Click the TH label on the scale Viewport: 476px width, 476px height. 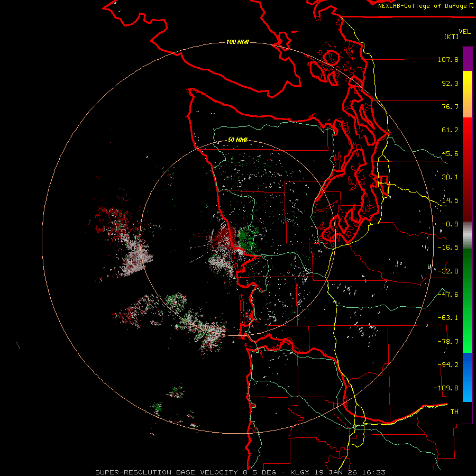(454, 412)
